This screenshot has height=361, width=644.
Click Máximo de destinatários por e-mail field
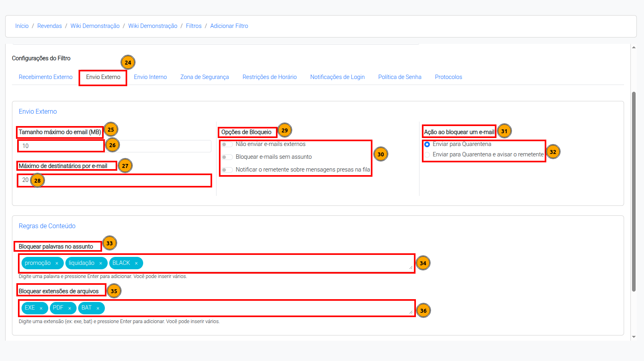point(115,180)
